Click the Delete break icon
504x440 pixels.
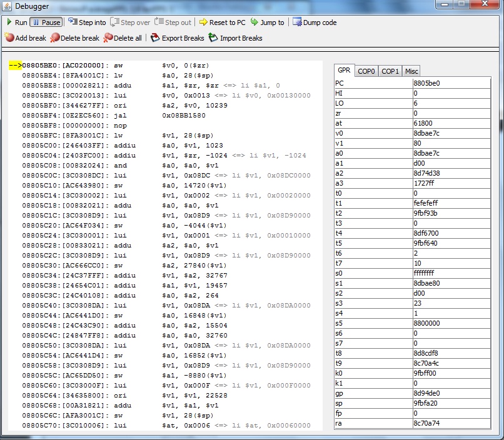tap(55, 38)
